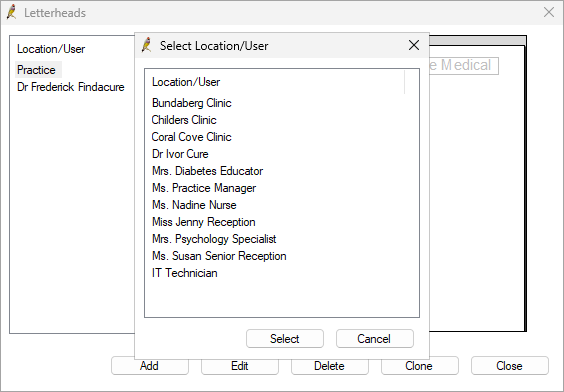This screenshot has height=392, width=564.
Task: Pick Coral Cove Clinic in the list
Action: 191,137
